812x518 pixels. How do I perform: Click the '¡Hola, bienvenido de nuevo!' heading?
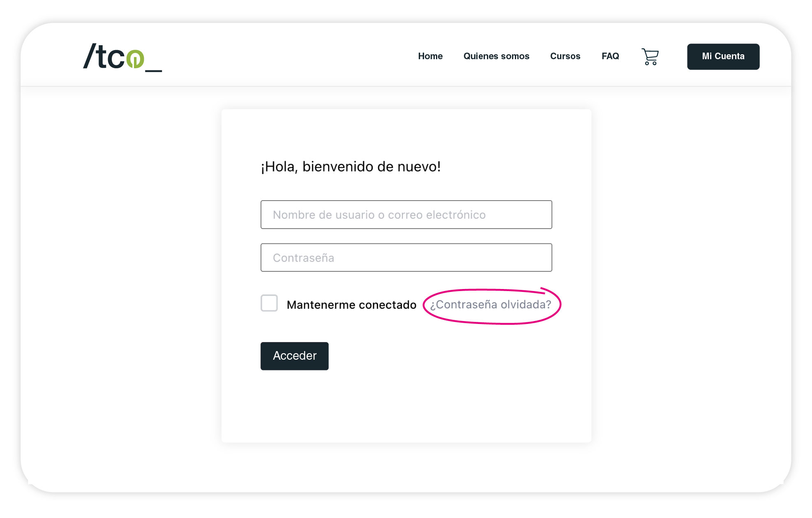[351, 166]
